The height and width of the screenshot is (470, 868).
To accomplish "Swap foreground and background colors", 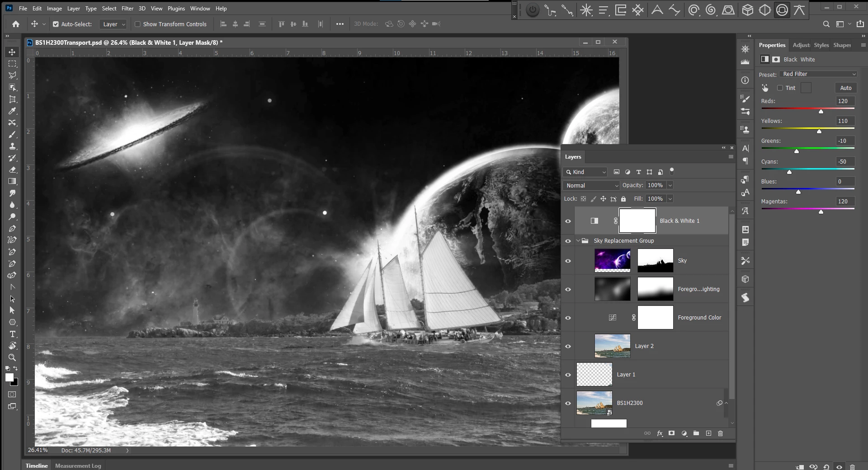I will [15, 368].
